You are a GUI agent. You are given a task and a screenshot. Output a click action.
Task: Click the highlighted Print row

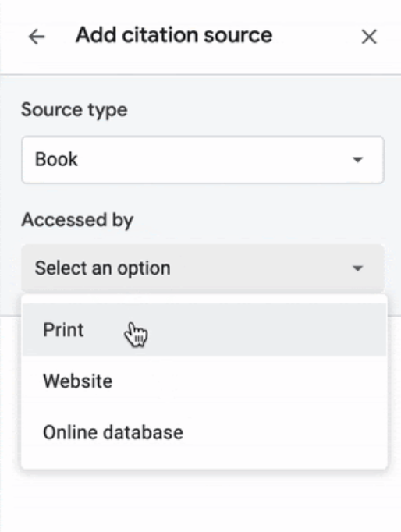(x=204, y=330)
